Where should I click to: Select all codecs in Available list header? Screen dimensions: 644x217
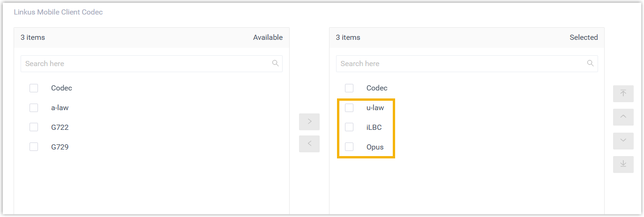point(34,88)
